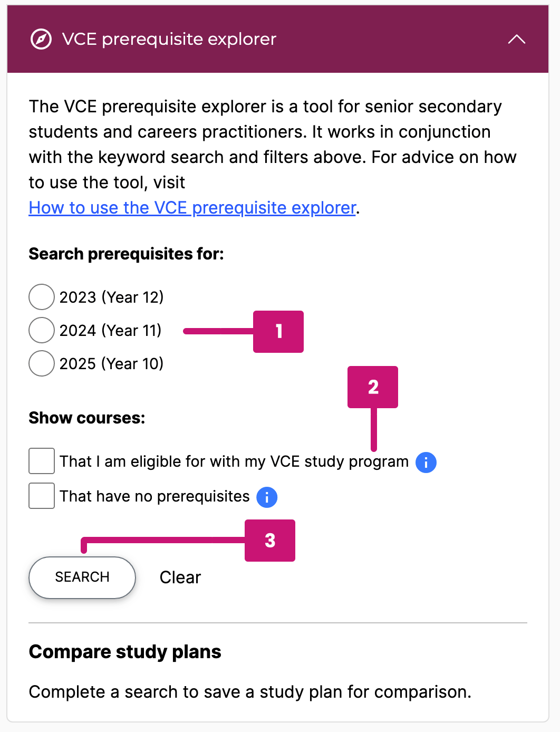Image resolution: width=560 pixels, height=732 pixels.
Task: Collapse the VCE prerequisite explorer panel
Action: [x=517, y=39]
